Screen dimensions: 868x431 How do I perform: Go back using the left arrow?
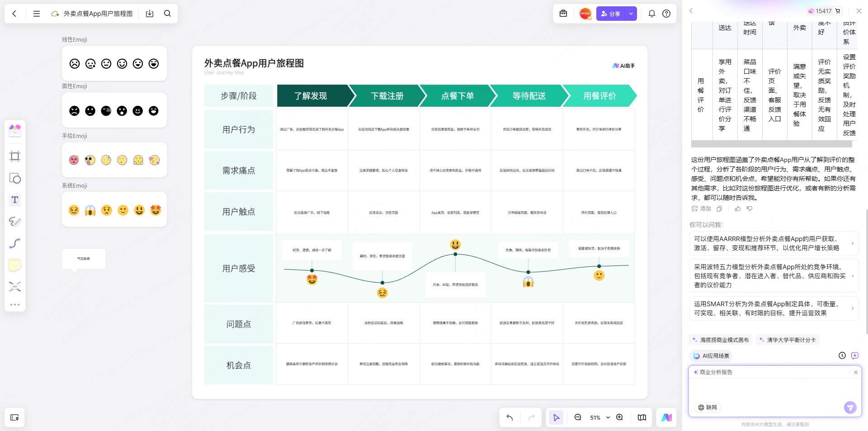(x=14, y=14)
